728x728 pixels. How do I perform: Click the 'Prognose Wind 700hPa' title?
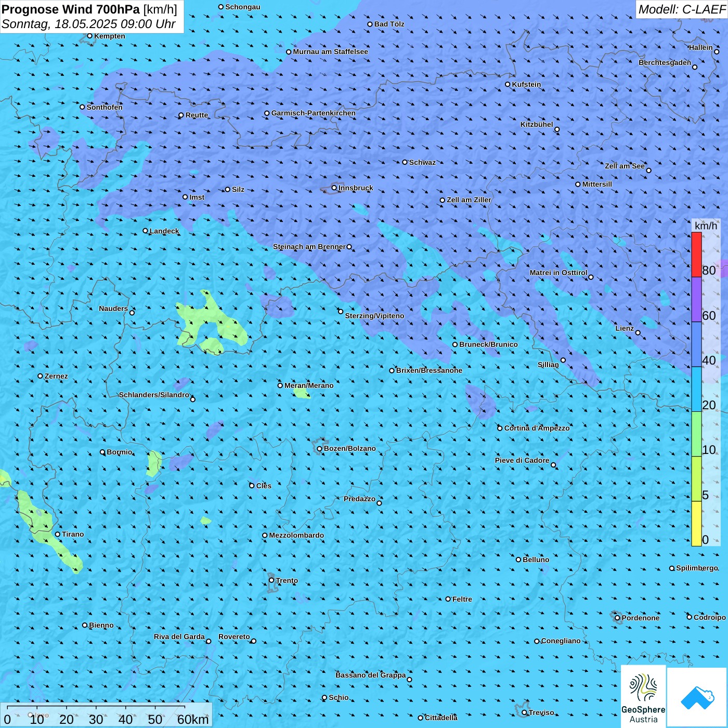point(71,9)
